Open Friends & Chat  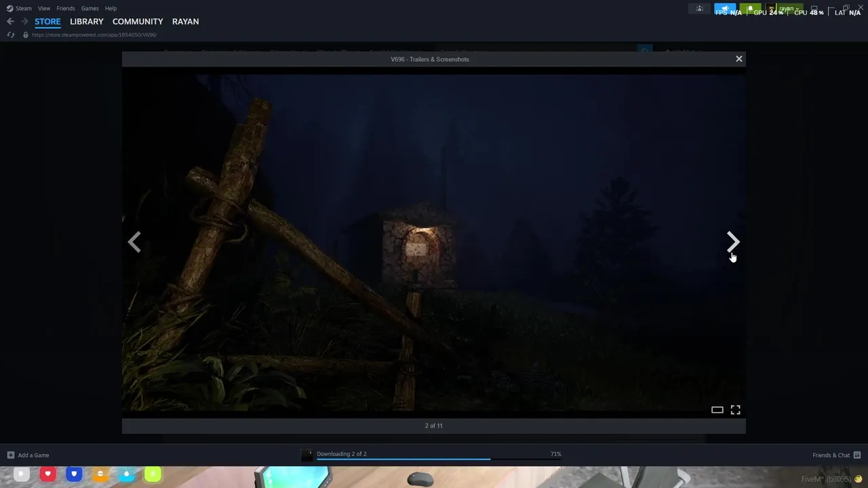coord(831,455)
